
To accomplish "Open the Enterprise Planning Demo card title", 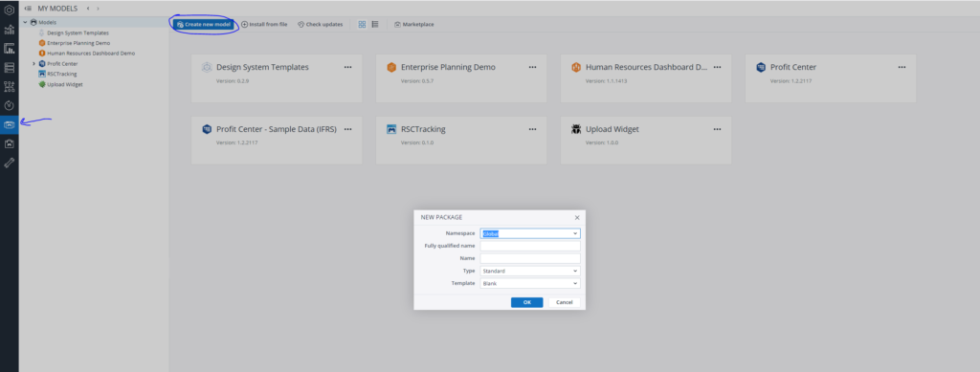I will pos(448,67).
